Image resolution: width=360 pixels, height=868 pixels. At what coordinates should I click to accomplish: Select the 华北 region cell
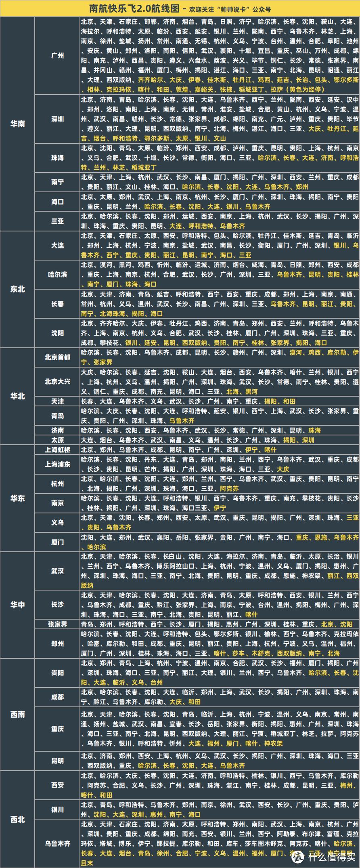coord(18,396)
